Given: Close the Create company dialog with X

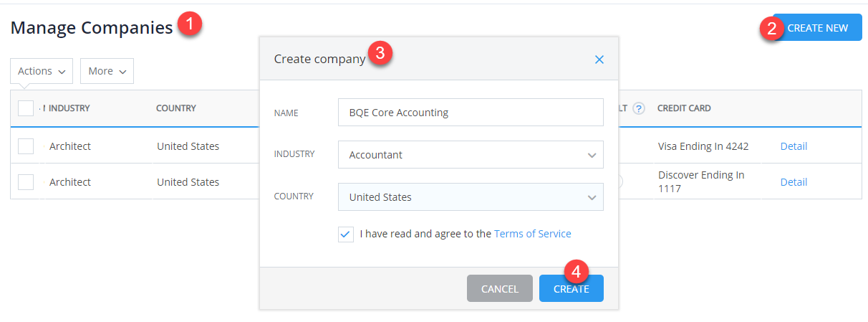Looking at the screenshot, I should pyautogui.click(x=599, y=60).
